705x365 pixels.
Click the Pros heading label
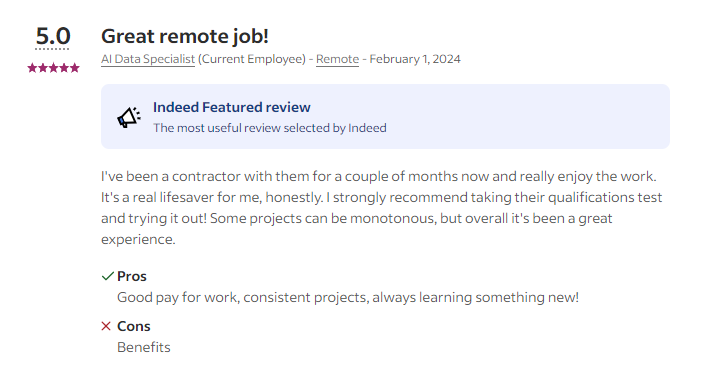click(x=132, y=276)
